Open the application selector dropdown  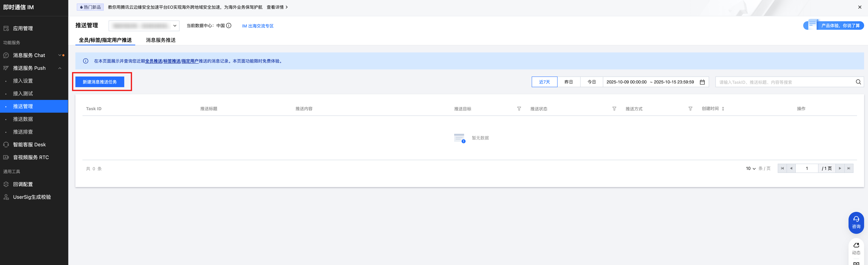pyautogui.click(x=144, y=26)
